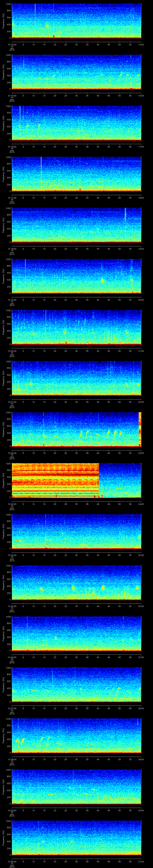Click the 21:00 end time label
Image resolution: width=153 pixels, height=868 pixels.
coord(141,351)
